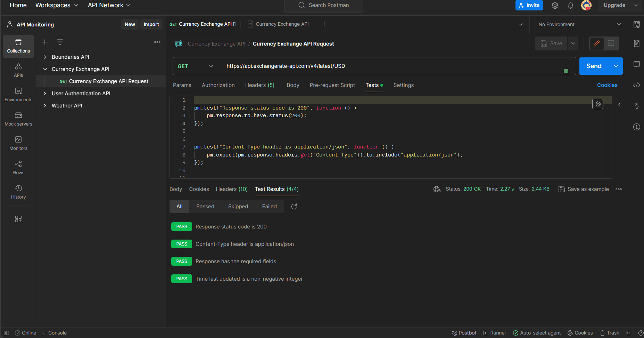
Task: Click Save as example
Action: tap(584, 189)
